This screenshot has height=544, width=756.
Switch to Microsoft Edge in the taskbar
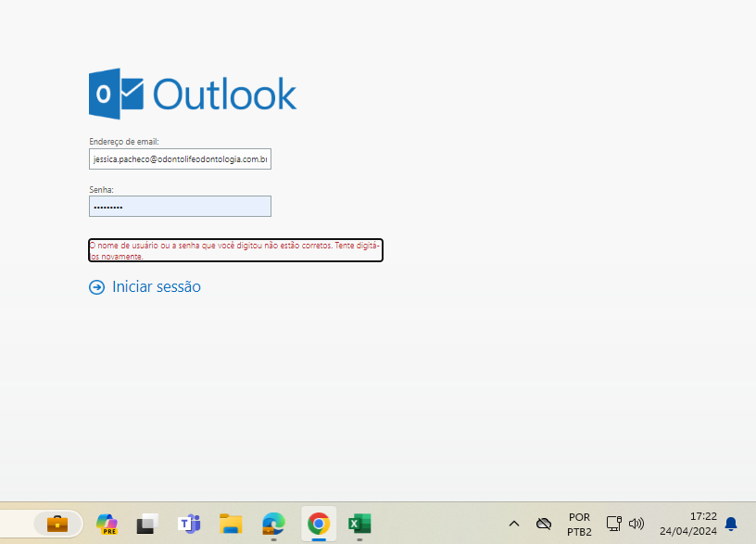coord(273,525)
